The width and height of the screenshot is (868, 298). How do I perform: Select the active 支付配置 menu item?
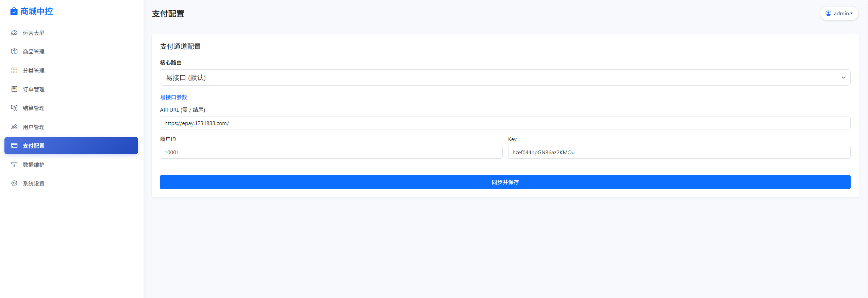[71, 145]
